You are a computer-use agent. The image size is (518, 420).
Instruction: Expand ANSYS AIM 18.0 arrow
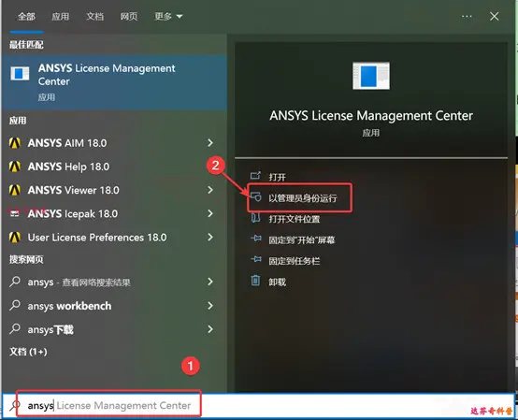(x=210, y=143)
